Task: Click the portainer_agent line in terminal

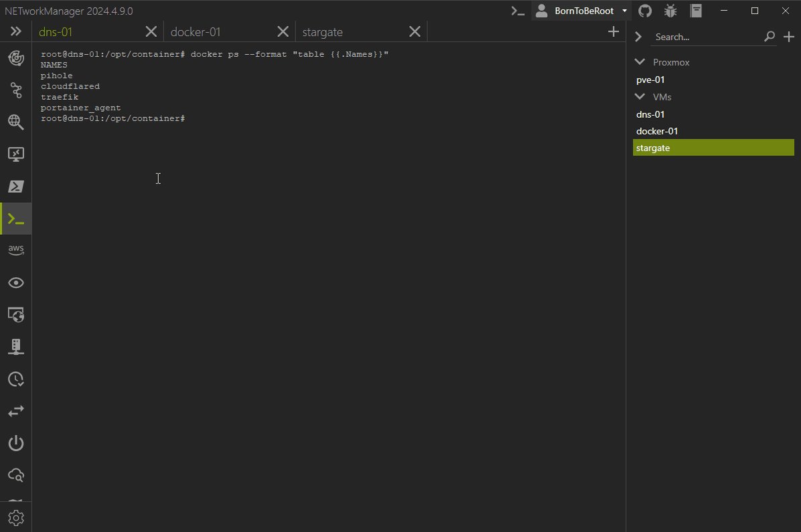Action: coord(81,108)
